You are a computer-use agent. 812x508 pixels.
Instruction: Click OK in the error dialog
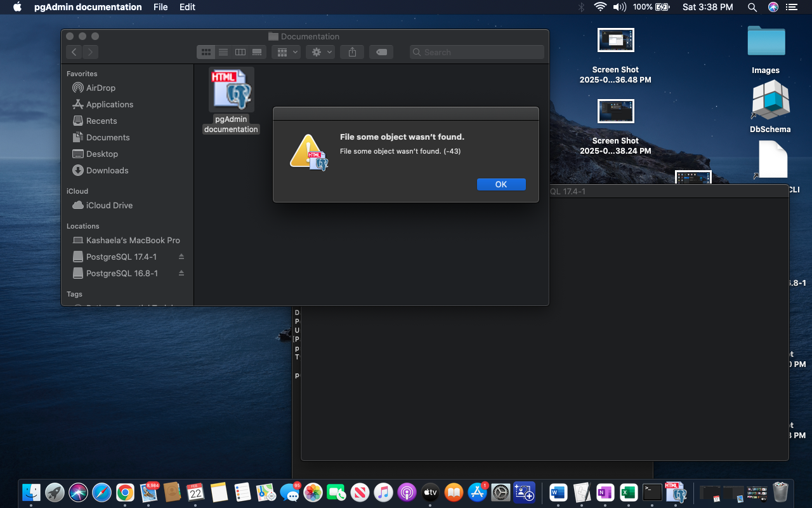[501, 184]
